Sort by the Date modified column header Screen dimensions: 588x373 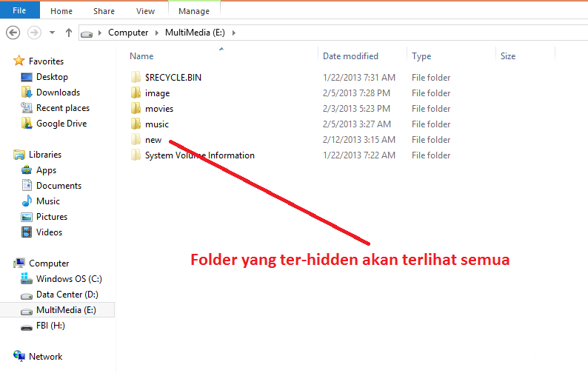coord(350,56)
